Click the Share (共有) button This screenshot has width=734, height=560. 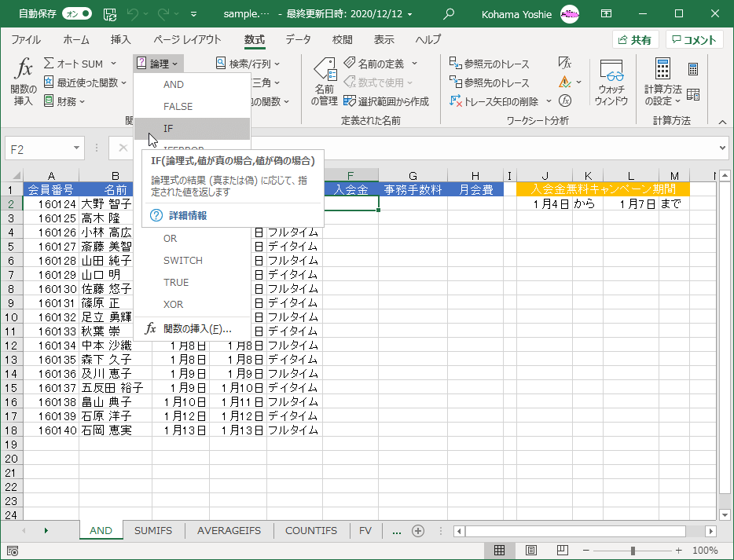635,40
